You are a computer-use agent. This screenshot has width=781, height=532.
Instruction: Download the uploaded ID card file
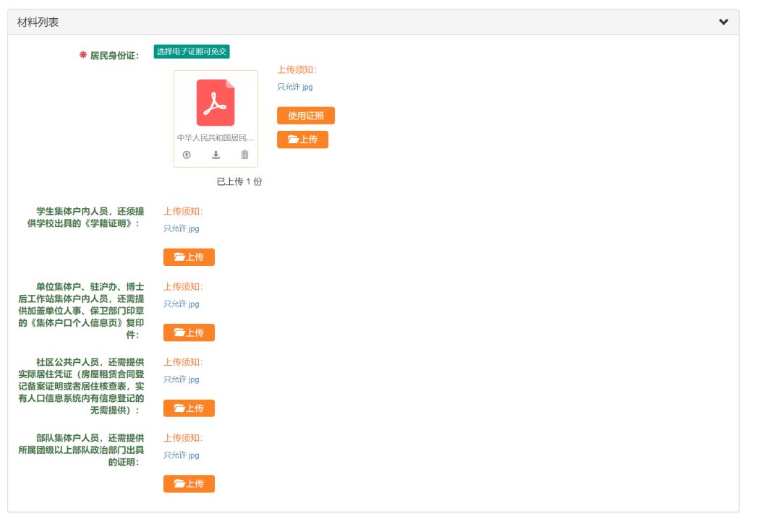tap(215, 155)
